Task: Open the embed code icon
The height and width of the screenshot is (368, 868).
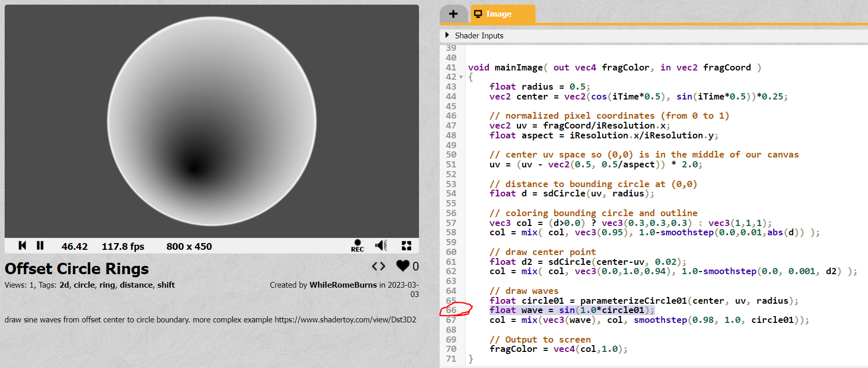Action: coord(379,266)
